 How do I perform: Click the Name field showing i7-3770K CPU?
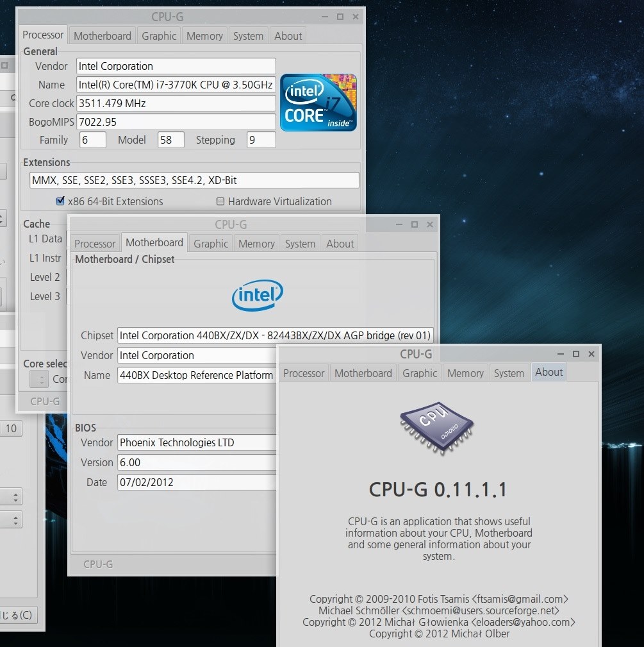pyautogui.click(x=176, y=85)
